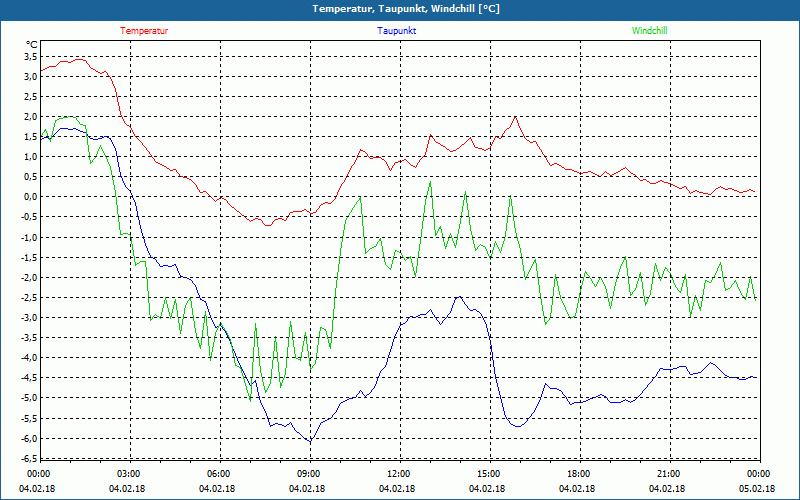Click the 3,5 value on the y-axis
Screen dimensions: 800x500
pyautogui.click(x=31, y=57)
